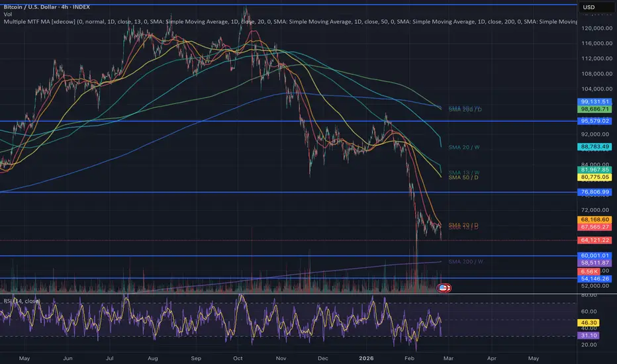Click the 76,806.99 horizontal line price label
The height and width of the screenshot is (364, 617).
point(594,192)
